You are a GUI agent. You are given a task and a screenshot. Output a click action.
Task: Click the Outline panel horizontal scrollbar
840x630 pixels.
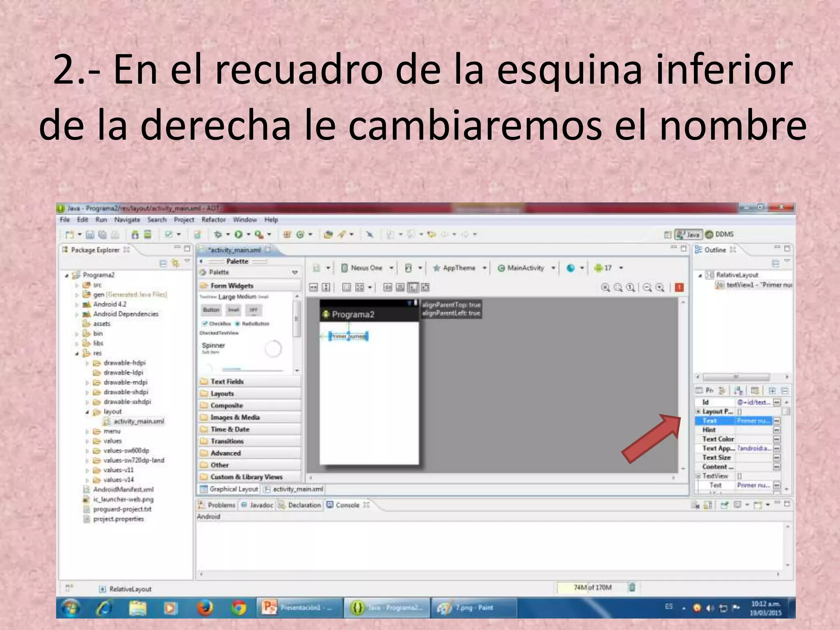(x=736, y=377)
